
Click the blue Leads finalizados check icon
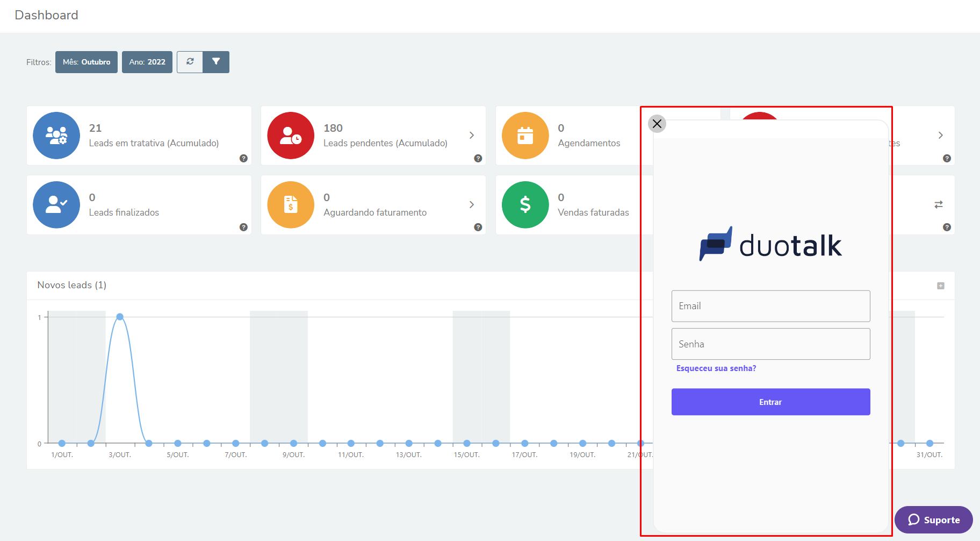56,205
